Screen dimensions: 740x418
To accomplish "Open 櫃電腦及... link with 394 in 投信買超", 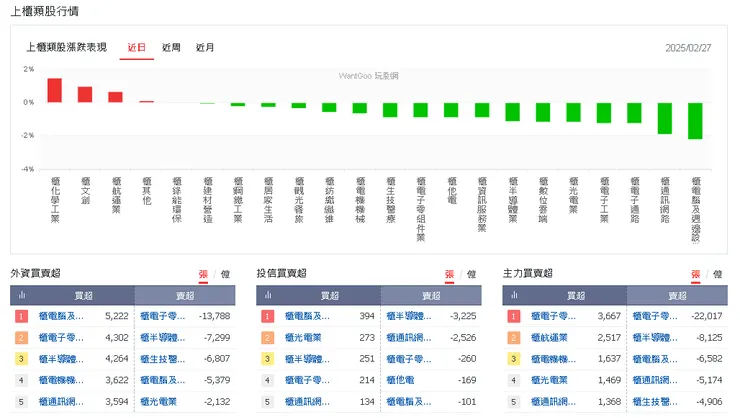I will tap(307, 316).
